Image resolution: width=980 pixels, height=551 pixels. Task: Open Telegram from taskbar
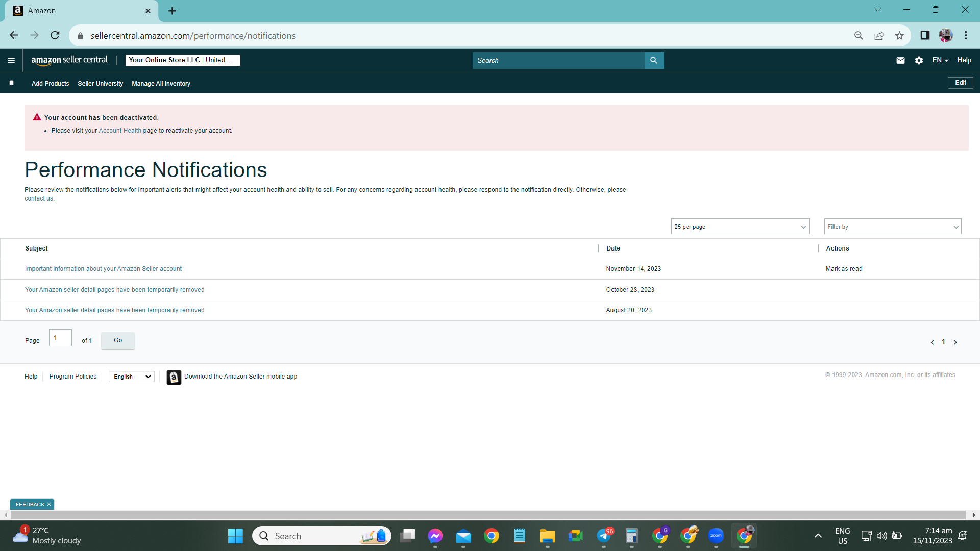click(x=604, y=536)
